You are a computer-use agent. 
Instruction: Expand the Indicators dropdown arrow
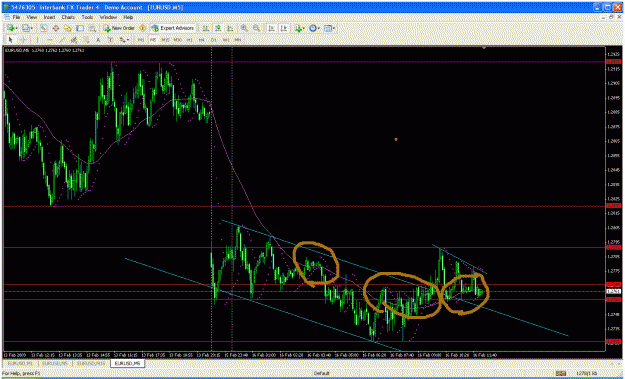point(304,28)
